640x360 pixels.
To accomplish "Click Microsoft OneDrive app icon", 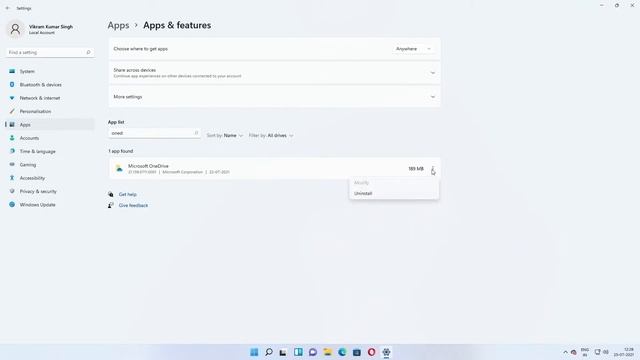I will (119, 169).
